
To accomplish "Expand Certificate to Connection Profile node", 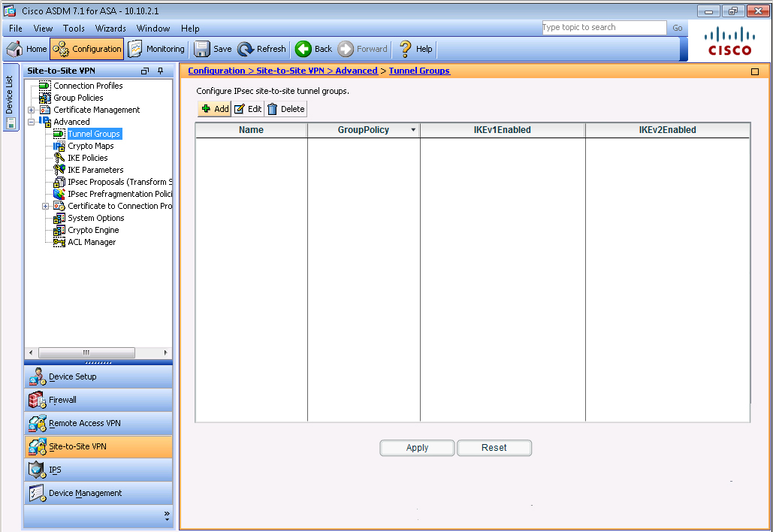I will tap(46, 206).
